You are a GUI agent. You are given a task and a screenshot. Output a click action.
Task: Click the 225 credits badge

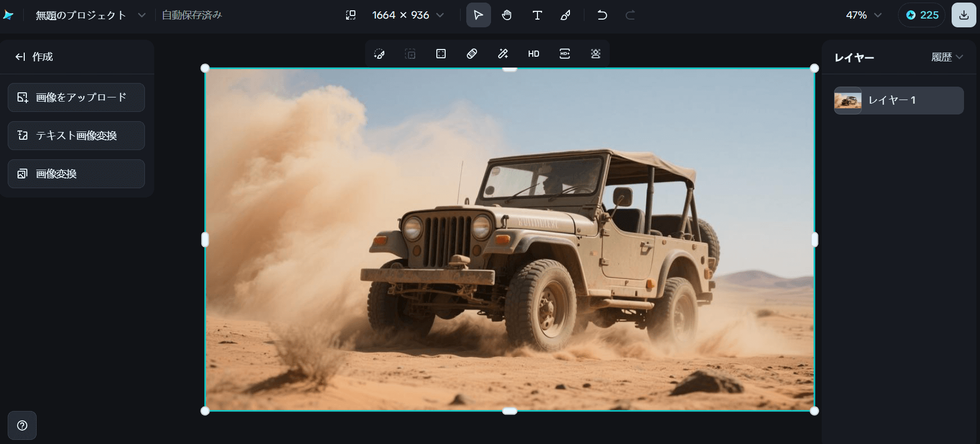[922, 15]
